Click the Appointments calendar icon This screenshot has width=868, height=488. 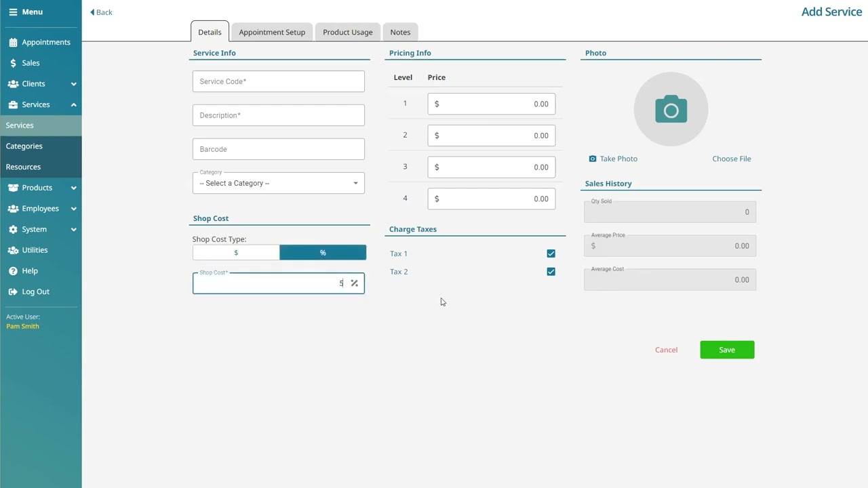coord(13,43)
